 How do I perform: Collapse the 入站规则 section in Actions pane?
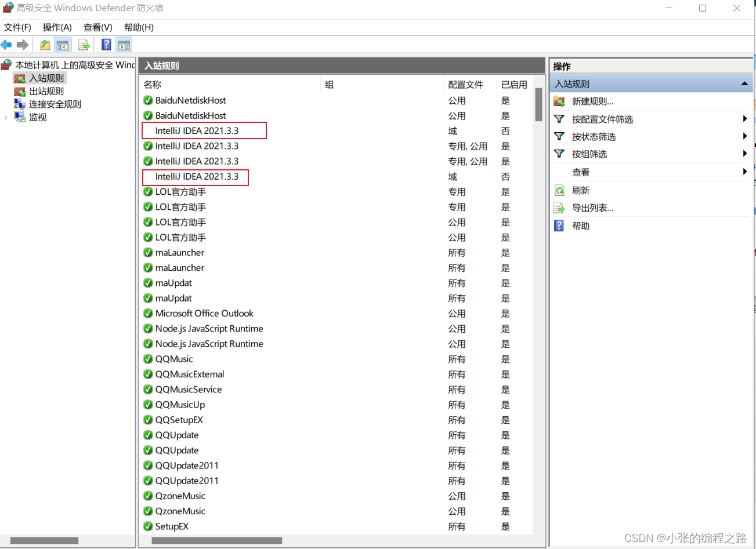pos(744,84)
